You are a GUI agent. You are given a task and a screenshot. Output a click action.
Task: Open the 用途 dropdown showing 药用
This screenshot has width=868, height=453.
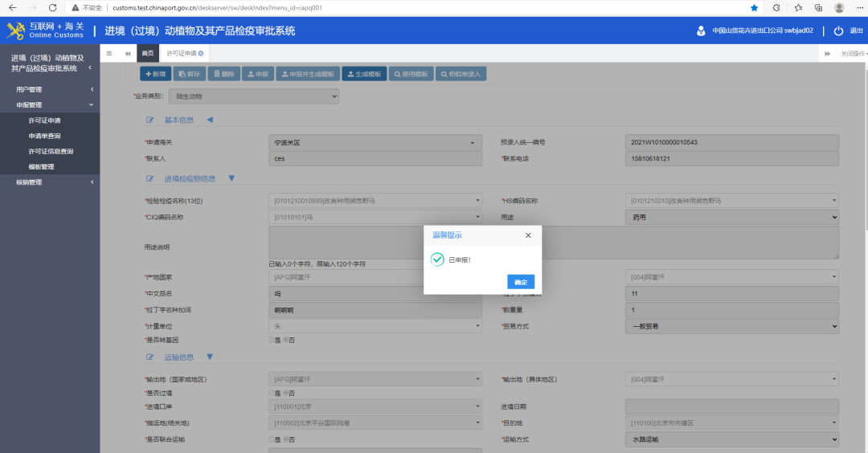coord(732,218)
